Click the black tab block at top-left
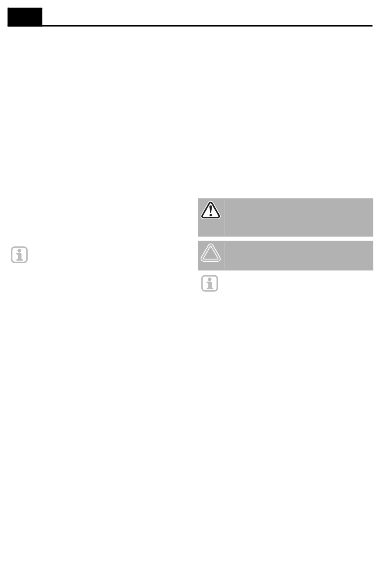Viewport: 392px width, 563px height. [x=25, y=17]
